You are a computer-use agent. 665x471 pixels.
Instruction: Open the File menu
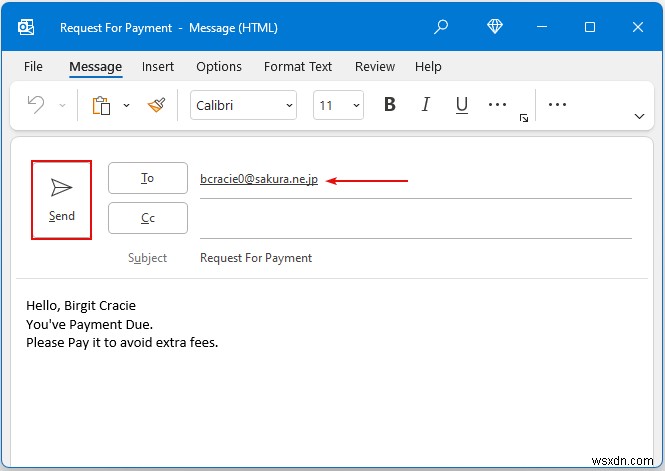tap(33, 67)
